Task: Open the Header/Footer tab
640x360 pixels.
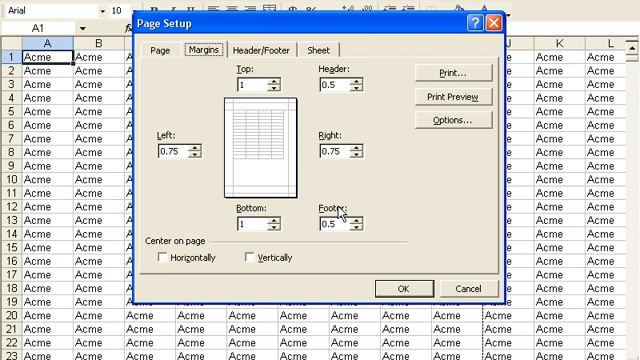Action: [261, 51]
